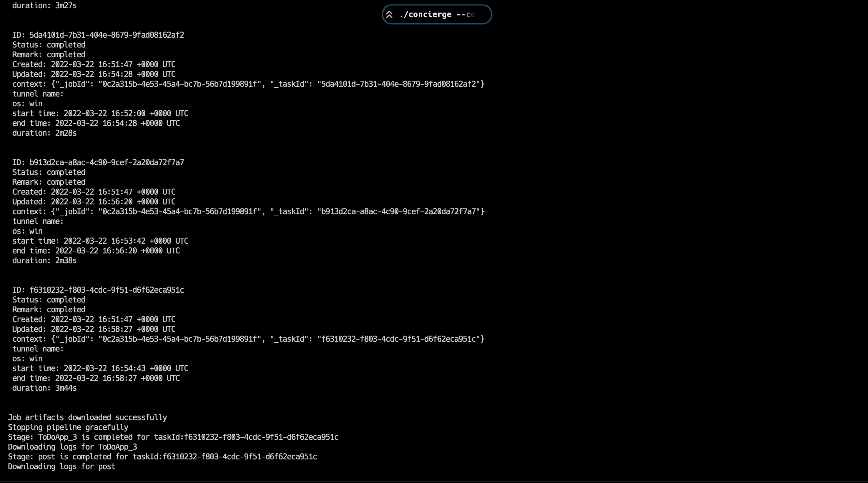Click the ./concierge command pill text

coord(437,14)
